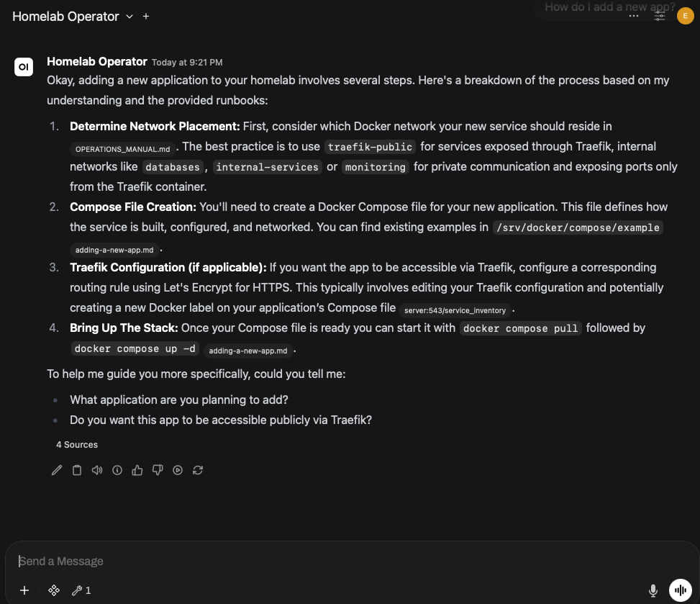
Task: Click the edit pencil icon below the response
Action: (57, 470)
